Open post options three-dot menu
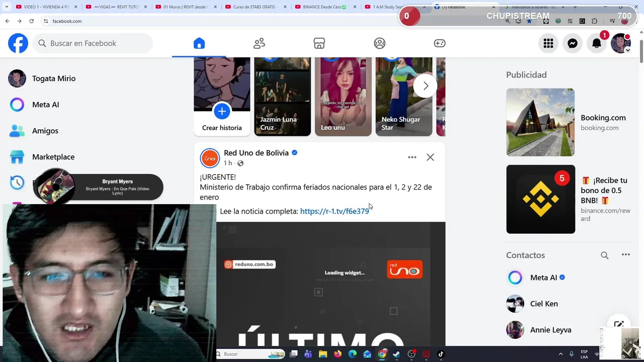Image resolution: width=644 pixels, height=362 pixels. (412, 157)
